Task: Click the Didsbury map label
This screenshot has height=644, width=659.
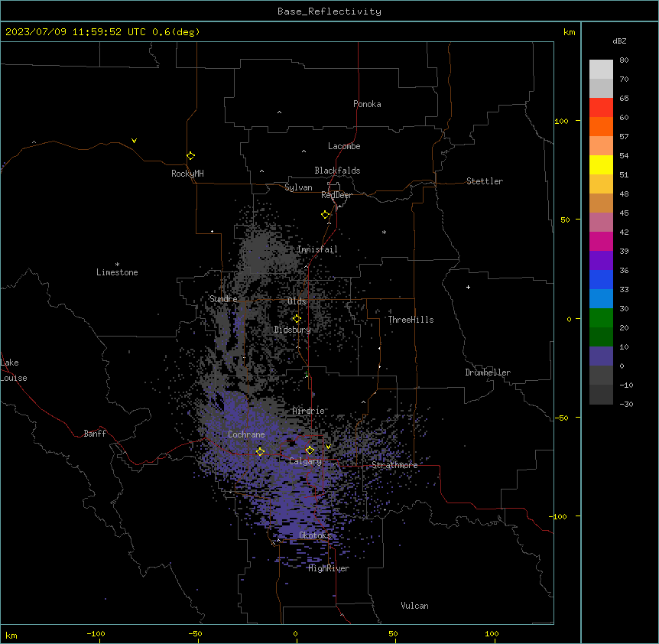Action: (x=293, y=330)
